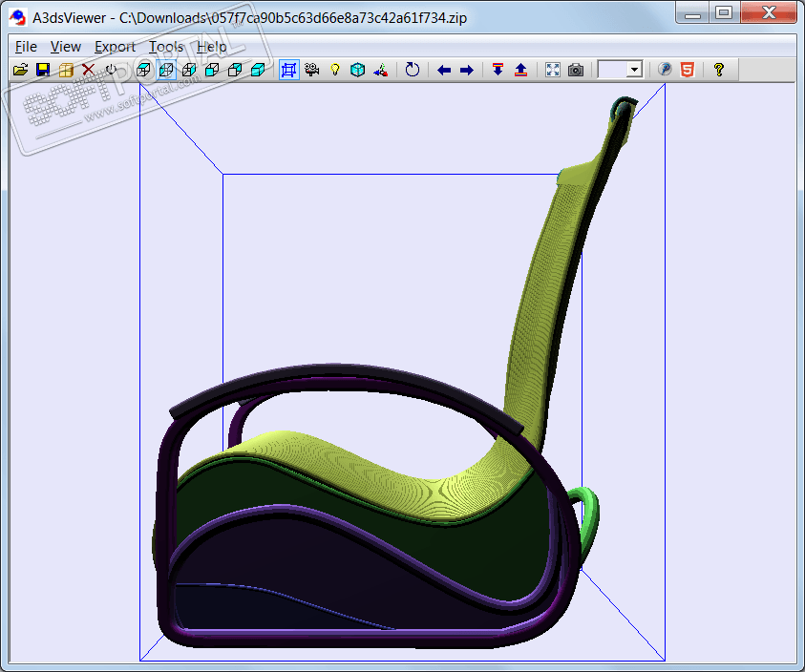Click the yellow light bulb lighting icon
Viewport: 805px width, 672px height.
pos(334,70)
